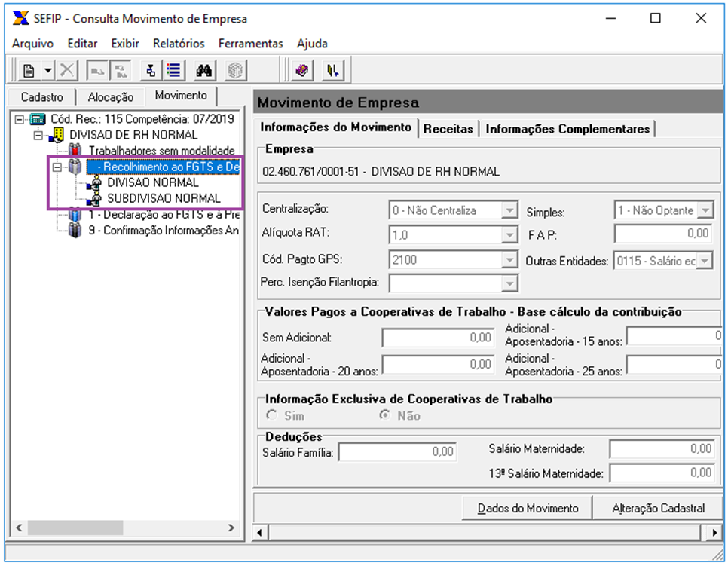Open the arrow beside the new document icon

[47, 71]
